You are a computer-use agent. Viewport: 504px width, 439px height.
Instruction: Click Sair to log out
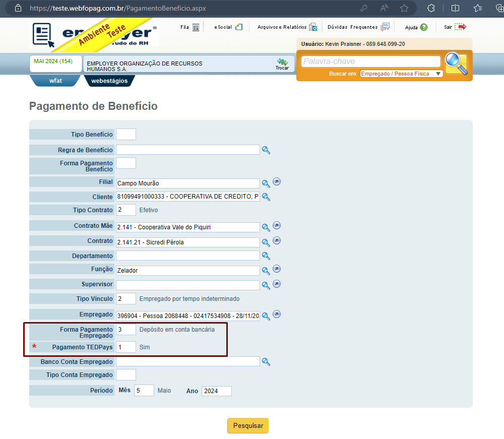point(455,27)
